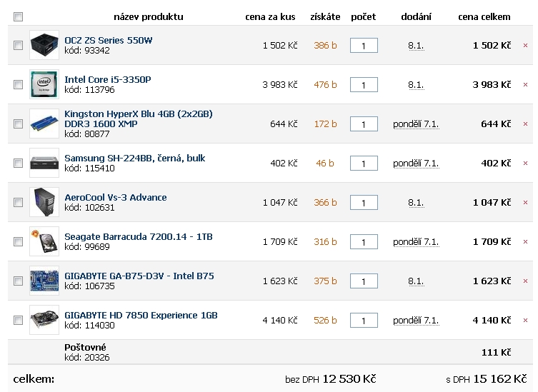Click the 8.1. delivery date for OCZ
This screenshot has height=392, width=538.
pyautogui.click(x=416, y=46)
